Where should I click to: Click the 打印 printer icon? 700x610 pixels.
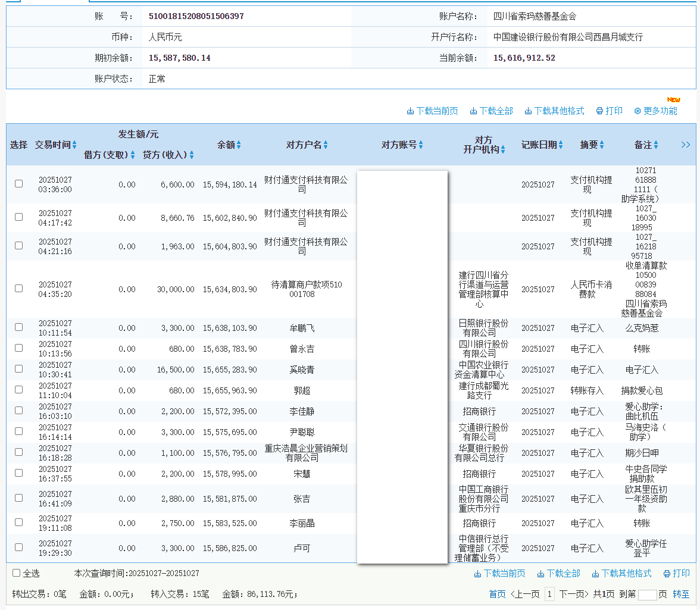click(598, 110)
